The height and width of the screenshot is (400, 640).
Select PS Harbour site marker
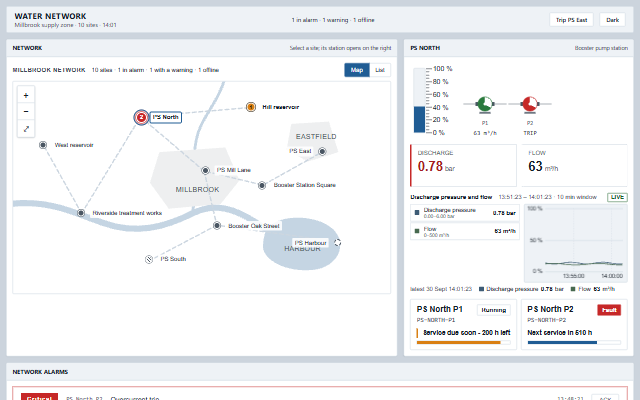click(x=337, y=242)
